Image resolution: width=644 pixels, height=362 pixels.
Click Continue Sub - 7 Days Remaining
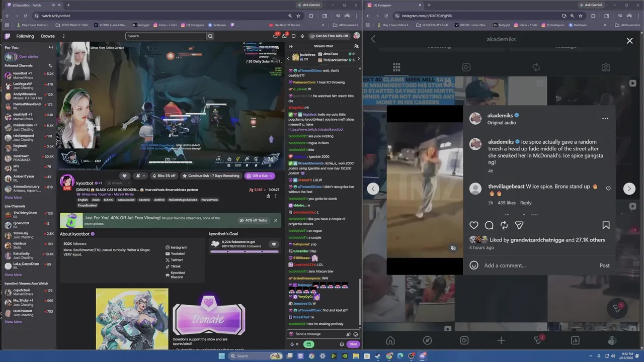click(211, 175)
